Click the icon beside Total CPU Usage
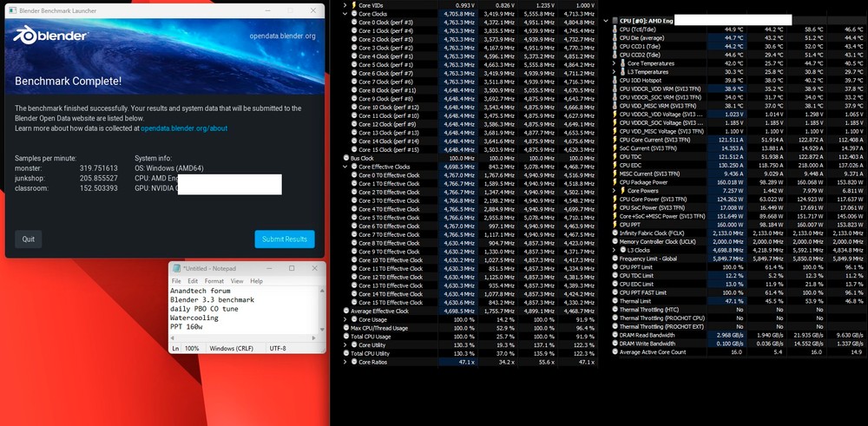Screen dimensions: 868x426 (x=346, y=337)
